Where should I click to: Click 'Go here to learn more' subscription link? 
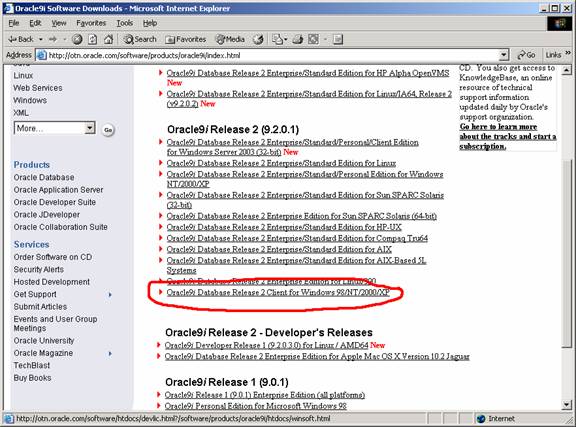click(x=508, y=136)
